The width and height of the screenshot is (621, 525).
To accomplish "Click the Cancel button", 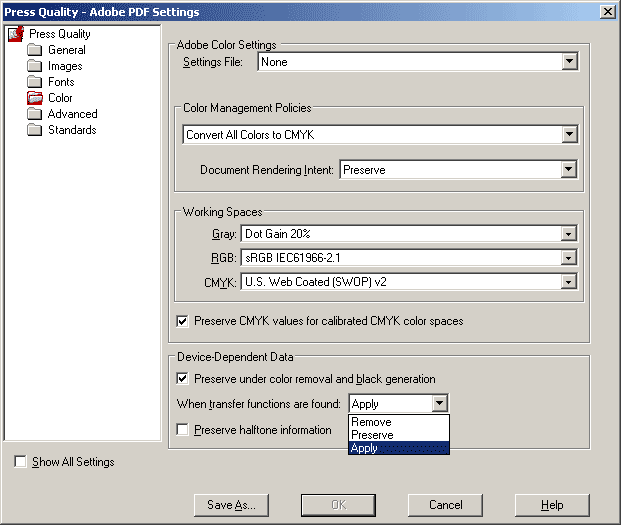I will [x=445, y=505].
